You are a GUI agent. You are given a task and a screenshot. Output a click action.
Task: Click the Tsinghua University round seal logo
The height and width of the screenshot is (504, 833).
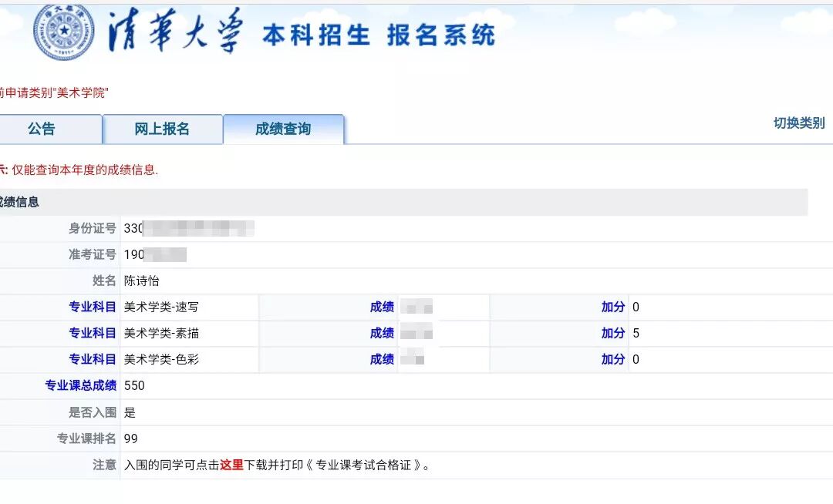pyautogui.click(x=64, y=31)
